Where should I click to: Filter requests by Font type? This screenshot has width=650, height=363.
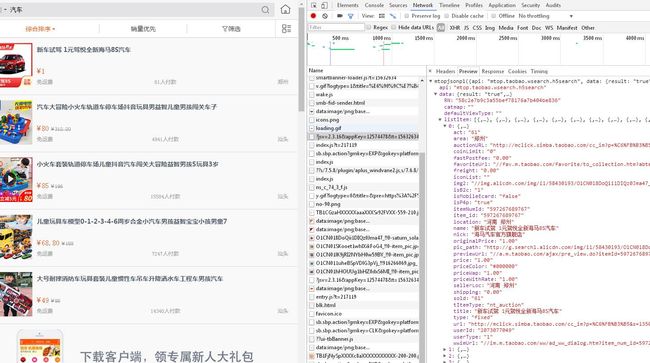pyautogui.click(x=523, y=27)
